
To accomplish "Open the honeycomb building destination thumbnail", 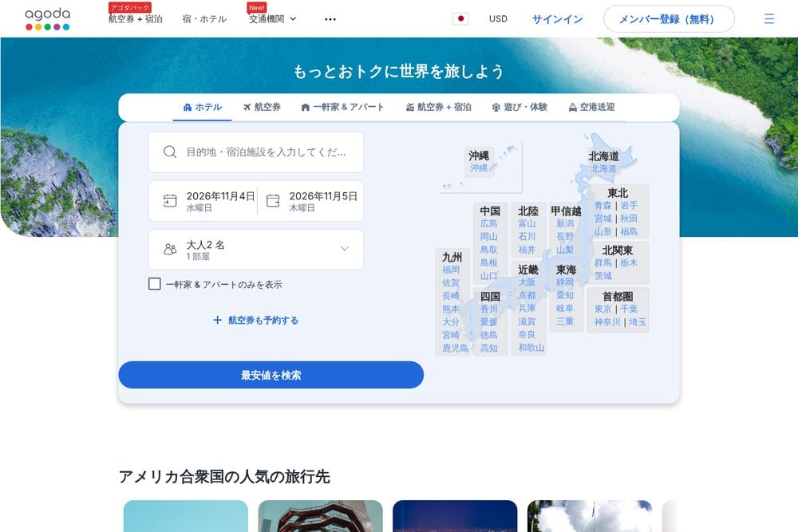I will coord(320,516).
